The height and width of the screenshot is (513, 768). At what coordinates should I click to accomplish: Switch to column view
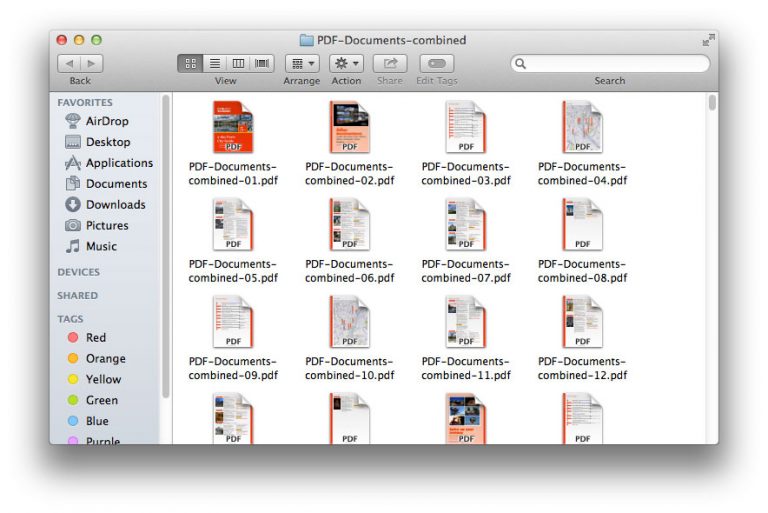tap(238, 63)
